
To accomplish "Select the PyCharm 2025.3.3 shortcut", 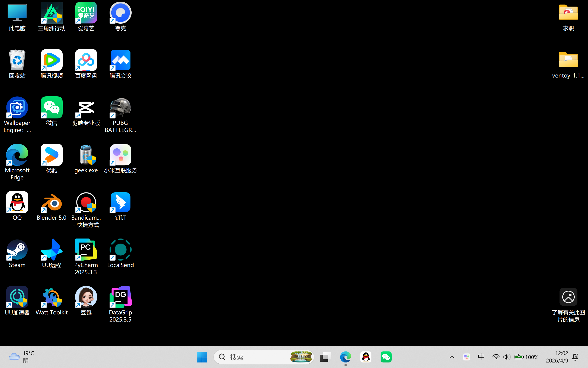I will point(86,257).
